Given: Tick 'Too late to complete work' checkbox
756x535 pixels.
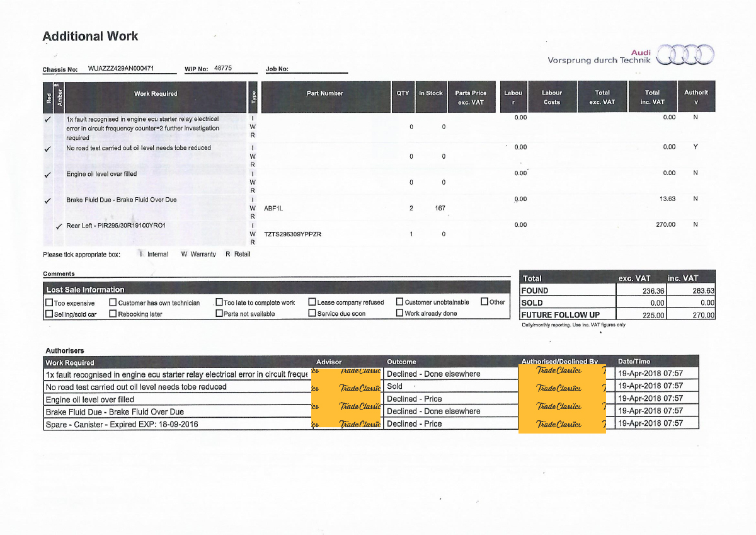Looking at the screenshot, I should tap(219, 302).
